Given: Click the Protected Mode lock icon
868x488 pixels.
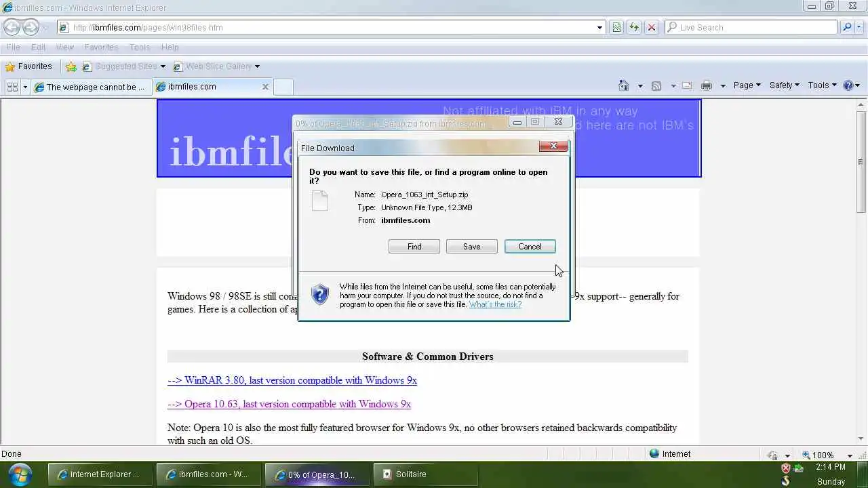Looking at the screenshot, I should [x=772, y=455].
